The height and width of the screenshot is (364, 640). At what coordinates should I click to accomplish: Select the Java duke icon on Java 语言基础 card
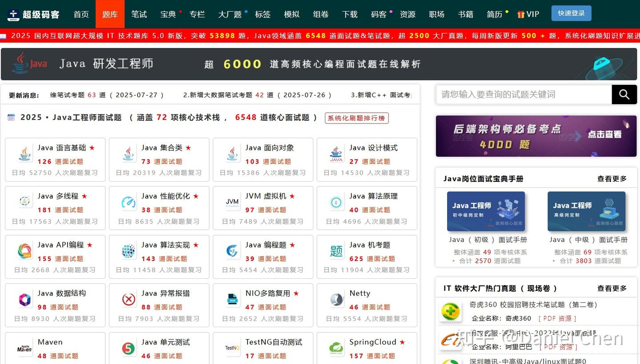coord(24,154)
